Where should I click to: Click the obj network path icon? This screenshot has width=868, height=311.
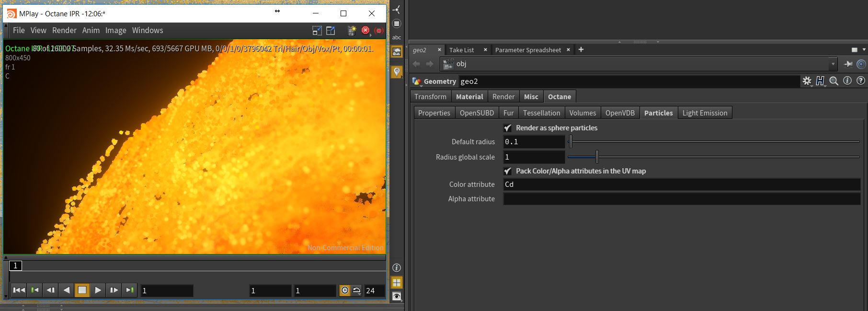[x=448, y=64]
